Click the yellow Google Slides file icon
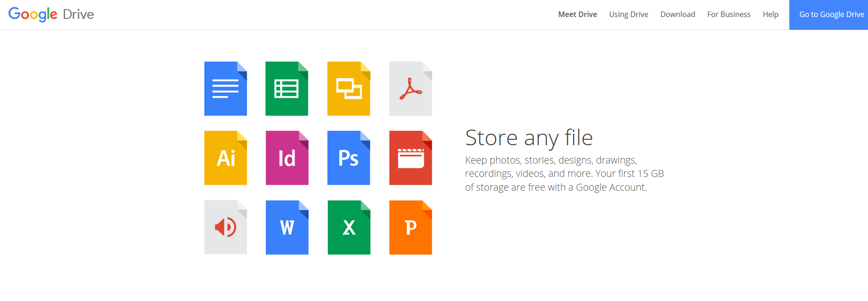 [x=349, y=89]
